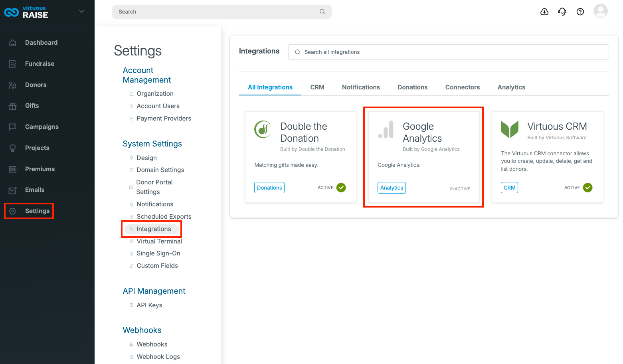Screen dimensions: 623x364
Task: Open Dashboard from the sidebar
Action: [x=41, y=43]
